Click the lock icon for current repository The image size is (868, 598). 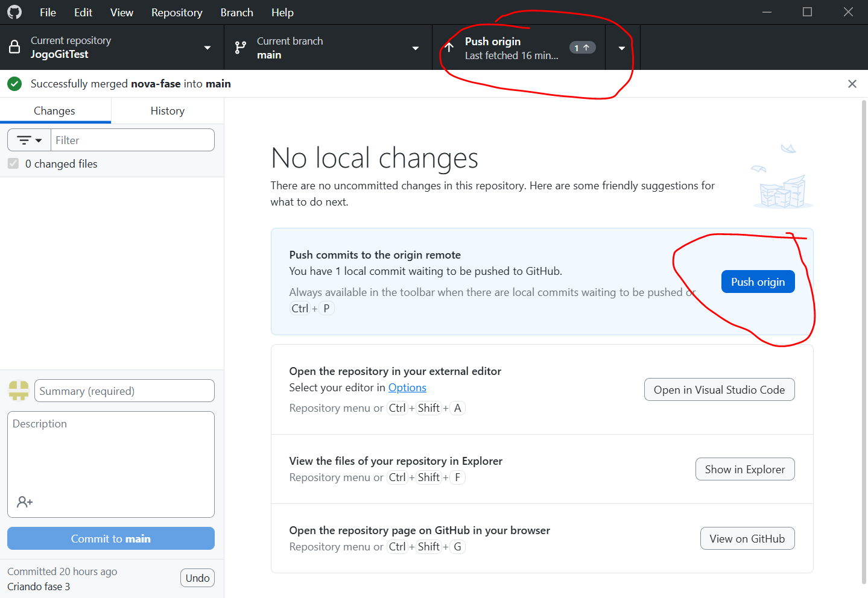14,48
